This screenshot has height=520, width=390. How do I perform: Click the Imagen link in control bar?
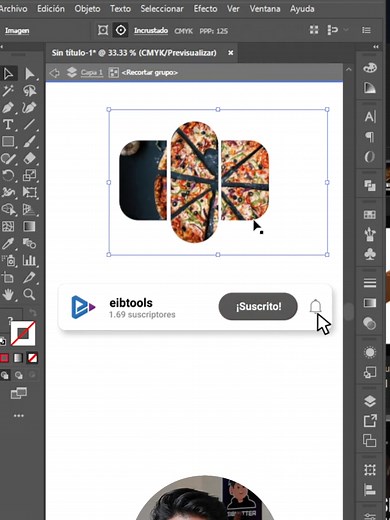click(17, 31)
